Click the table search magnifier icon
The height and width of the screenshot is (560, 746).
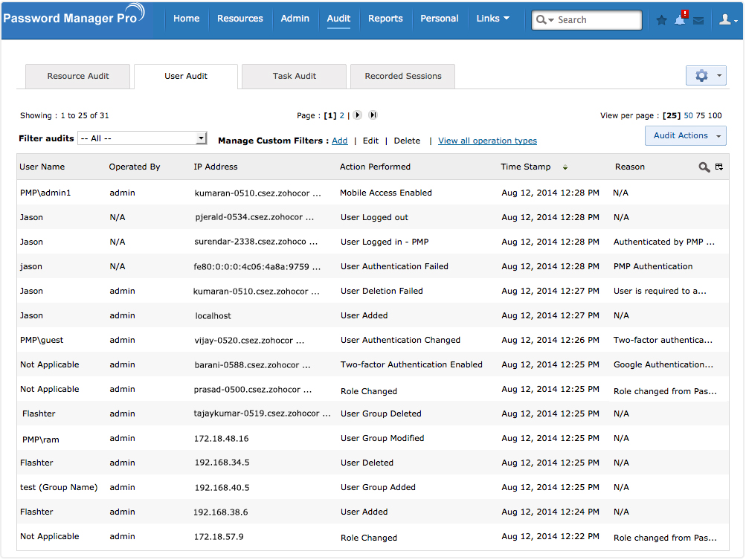click(704, 167)
